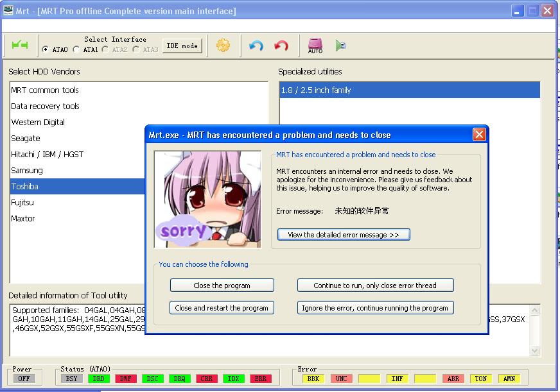Open the yellow gear settings icon
560x392 pixels.
coord(223,46)
